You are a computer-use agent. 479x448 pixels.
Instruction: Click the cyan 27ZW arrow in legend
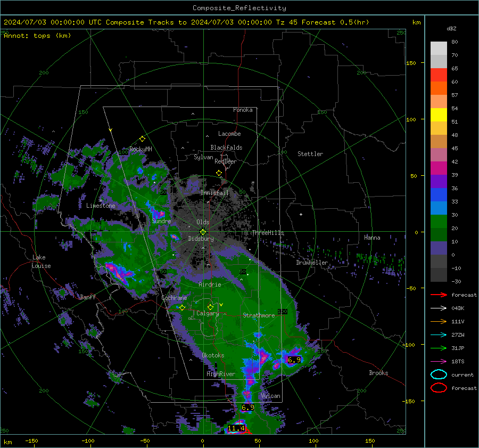(439, 335)
